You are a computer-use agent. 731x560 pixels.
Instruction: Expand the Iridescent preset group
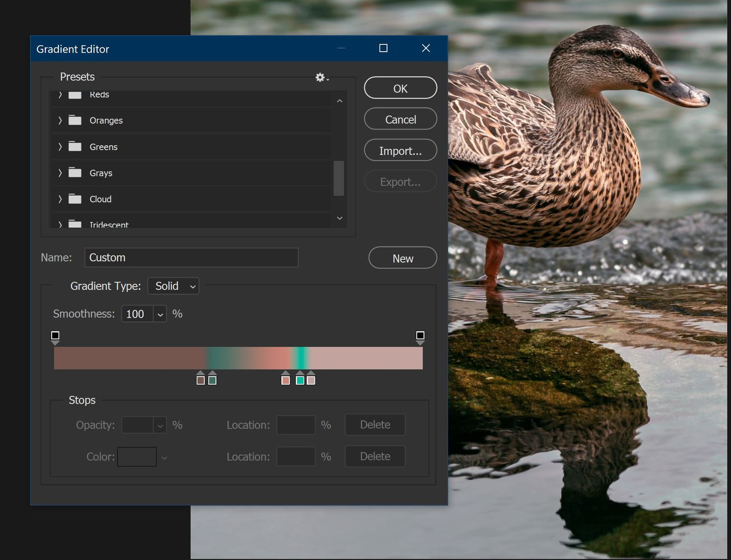(x=60, y=224)
